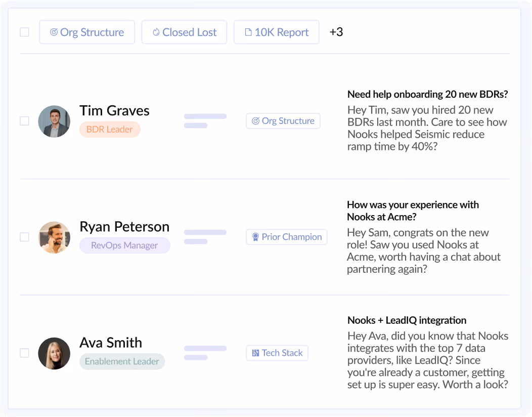
Task: Tick the checkbox for Tim Graves
Action: tap(24, 121)
